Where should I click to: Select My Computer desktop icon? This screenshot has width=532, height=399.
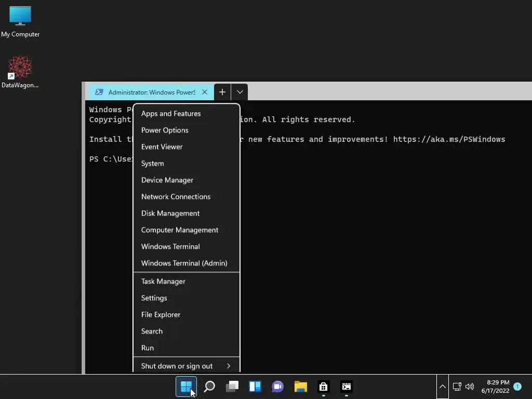point(20,22)
